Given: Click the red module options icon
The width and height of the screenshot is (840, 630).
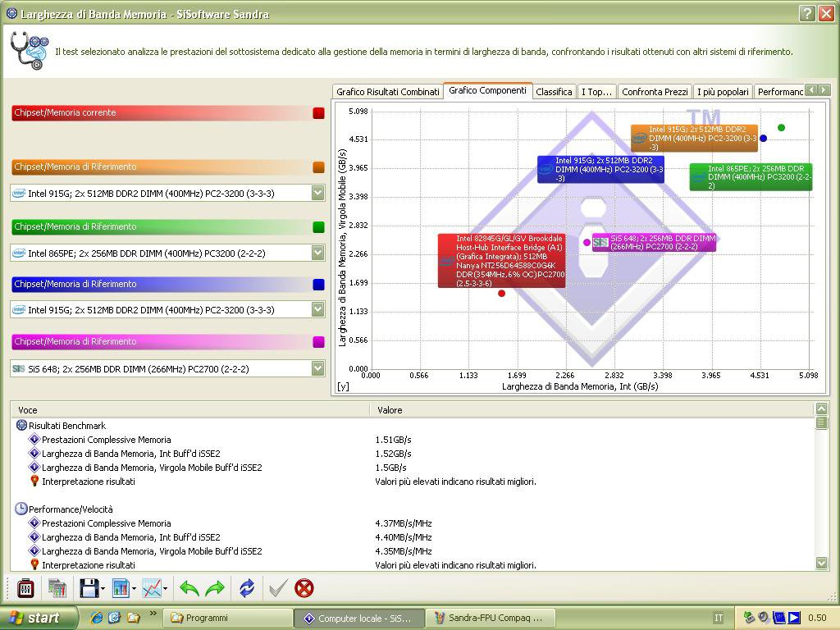Looking at the screenshot, I should click(x=25, y=588).
